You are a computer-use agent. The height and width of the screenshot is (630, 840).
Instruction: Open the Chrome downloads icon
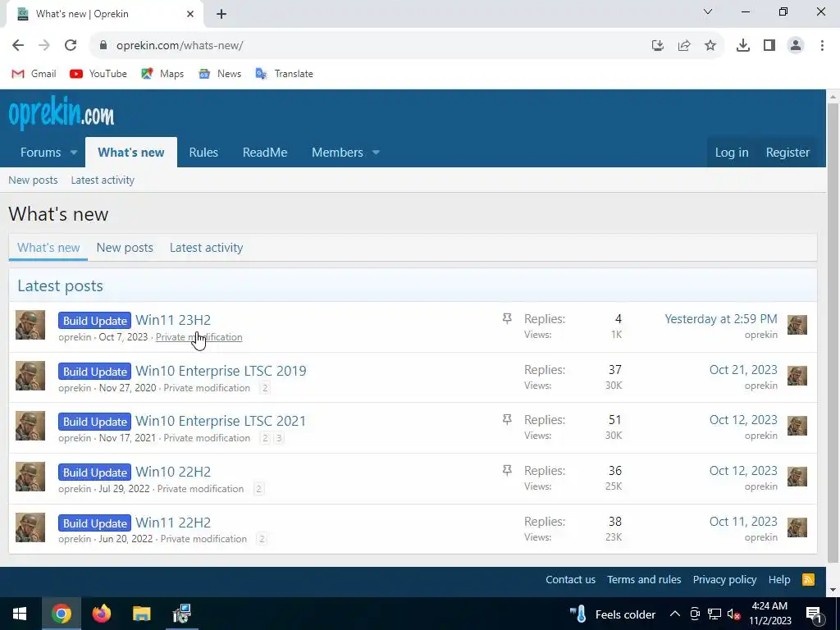(742, 46)
